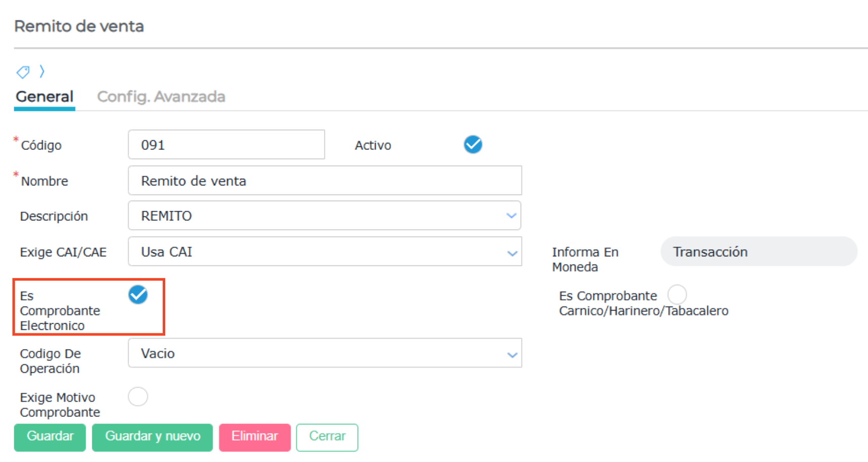Toggle the Activo checkbox
Image resolution: width=868 pixels, height=462 pixels.
473,144
